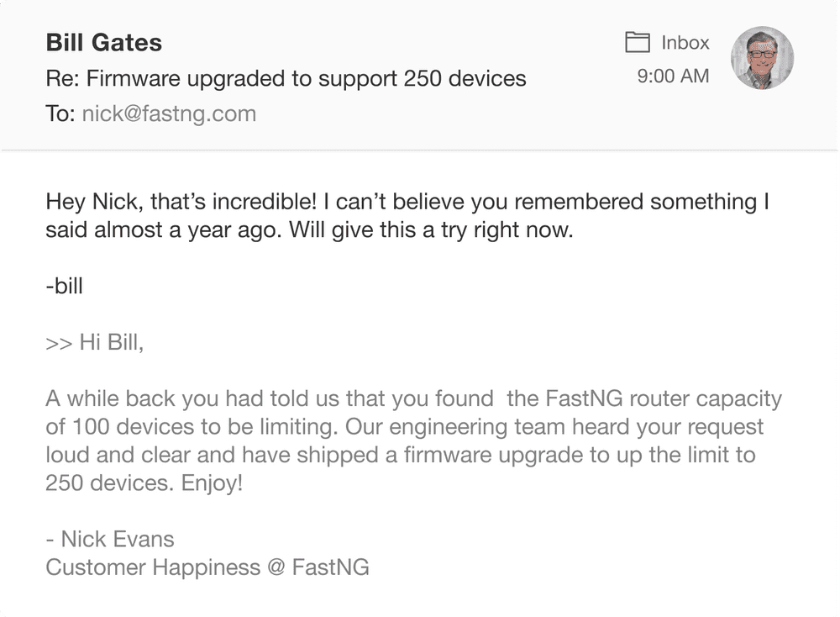Click the ">>" quote marker
The height and width of the screenshot is (617, 840).
click(59, 342)
